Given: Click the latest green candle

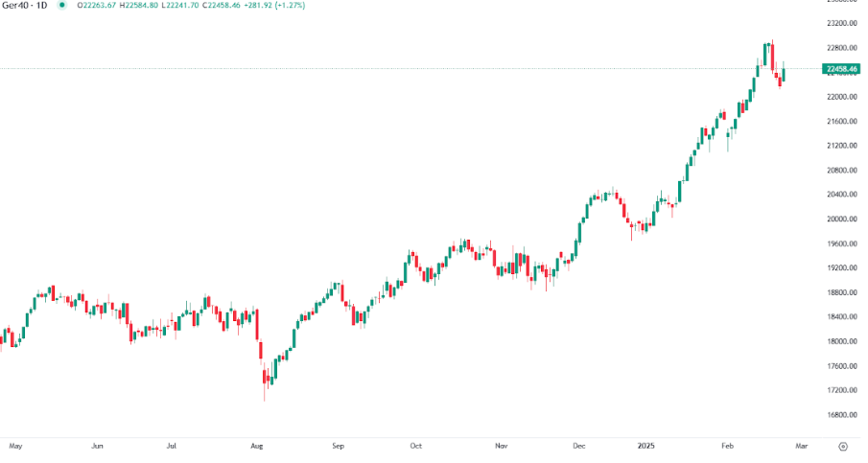Looking at the screenshot, I should (x=784, y=74).
